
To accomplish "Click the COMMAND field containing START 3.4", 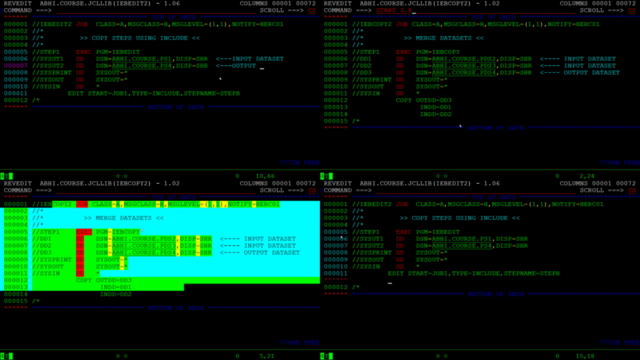I will pos(476,11).
